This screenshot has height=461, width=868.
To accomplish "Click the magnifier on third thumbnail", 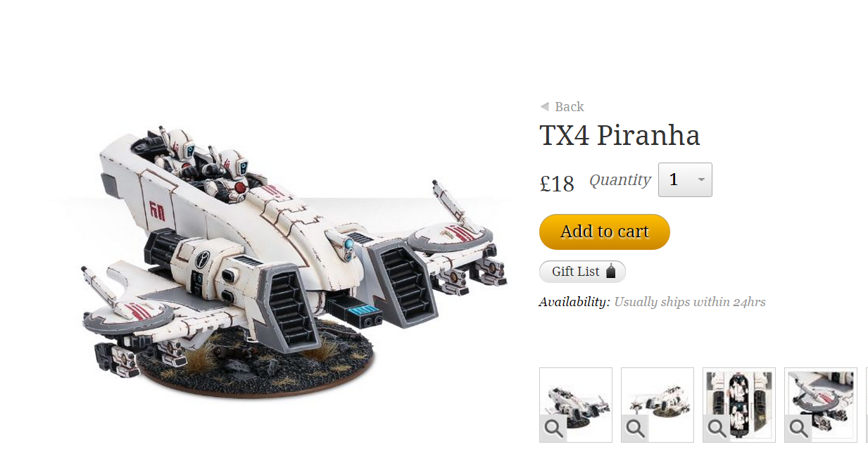I will 717,428.
